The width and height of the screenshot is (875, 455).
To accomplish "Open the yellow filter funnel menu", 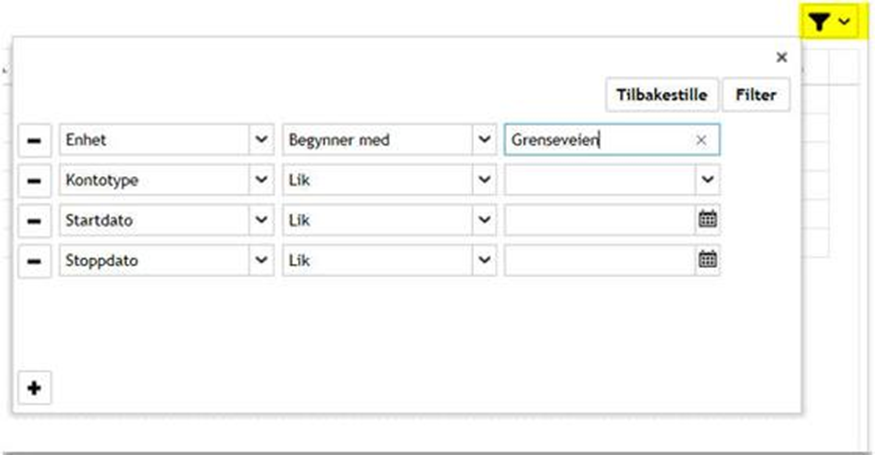I will 829,22.
